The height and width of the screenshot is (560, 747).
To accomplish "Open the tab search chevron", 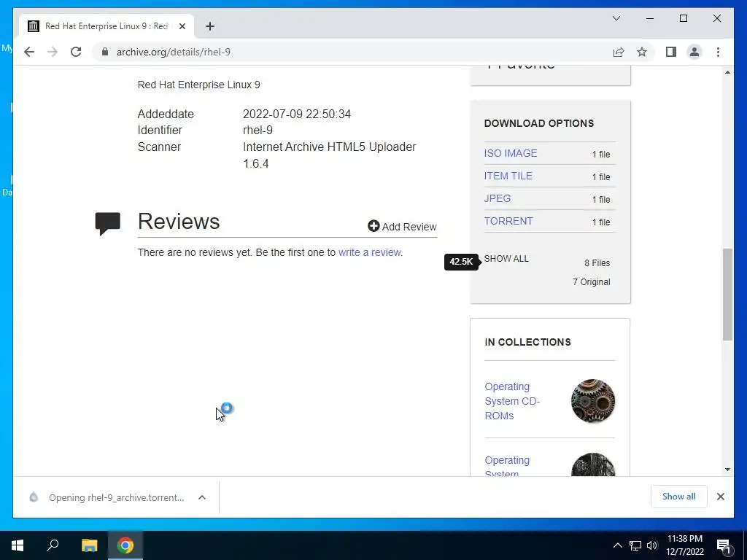I will click(616, 18).
